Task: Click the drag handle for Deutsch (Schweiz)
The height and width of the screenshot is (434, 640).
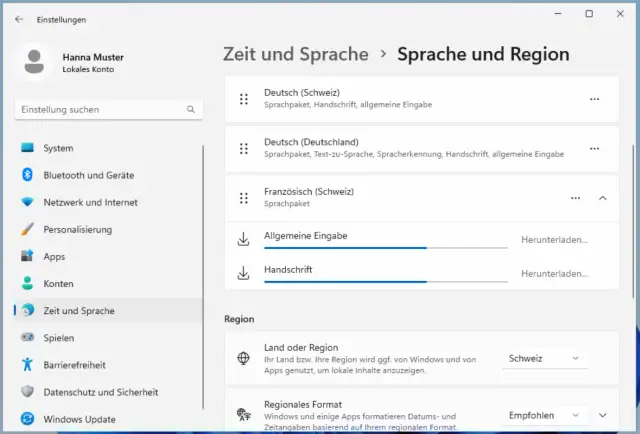Action: point(244,99)
